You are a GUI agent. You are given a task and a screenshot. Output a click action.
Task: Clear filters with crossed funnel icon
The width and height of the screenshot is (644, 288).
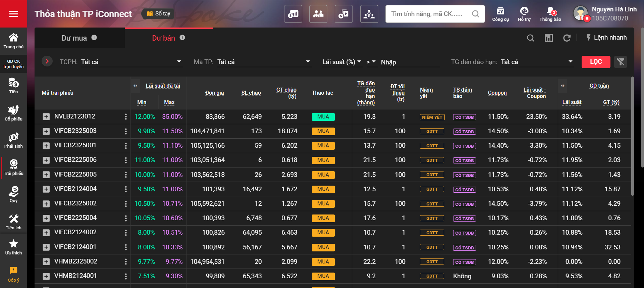[x=621, y=62]
